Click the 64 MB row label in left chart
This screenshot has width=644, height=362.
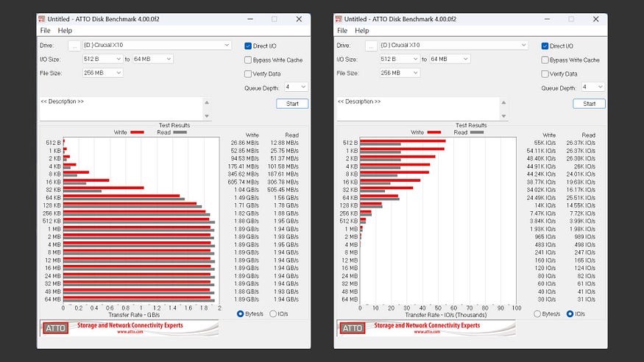click(52, 299)
